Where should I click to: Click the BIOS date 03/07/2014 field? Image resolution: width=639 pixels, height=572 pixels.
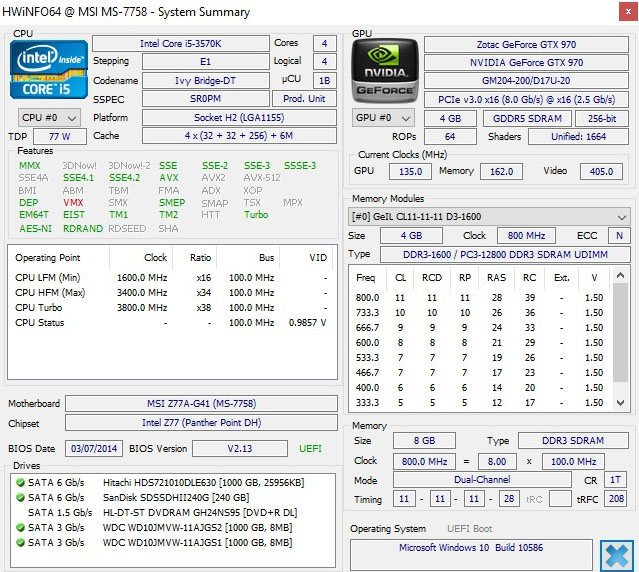(94, 449)
